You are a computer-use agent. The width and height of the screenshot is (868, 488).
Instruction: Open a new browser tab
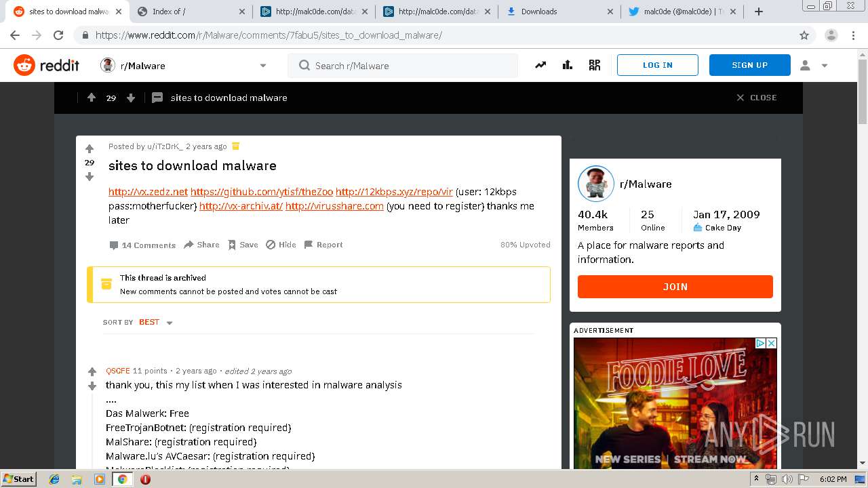coord(759,12)
